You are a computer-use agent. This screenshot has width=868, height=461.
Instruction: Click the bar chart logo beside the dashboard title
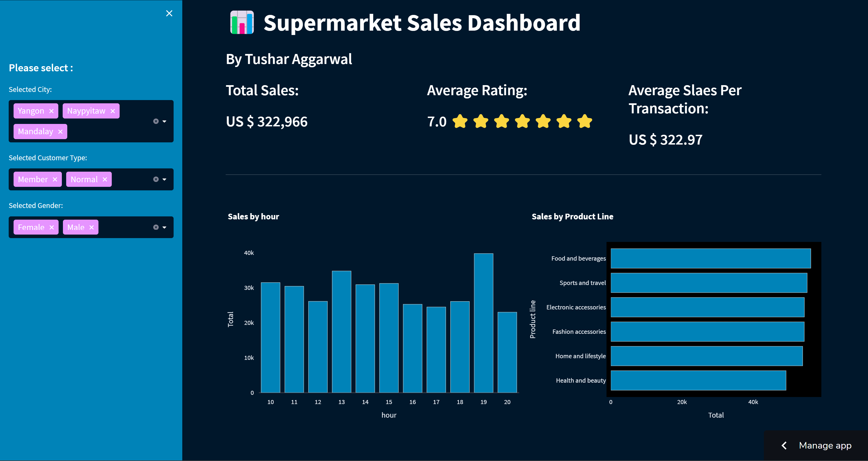(x=241, y=23)
